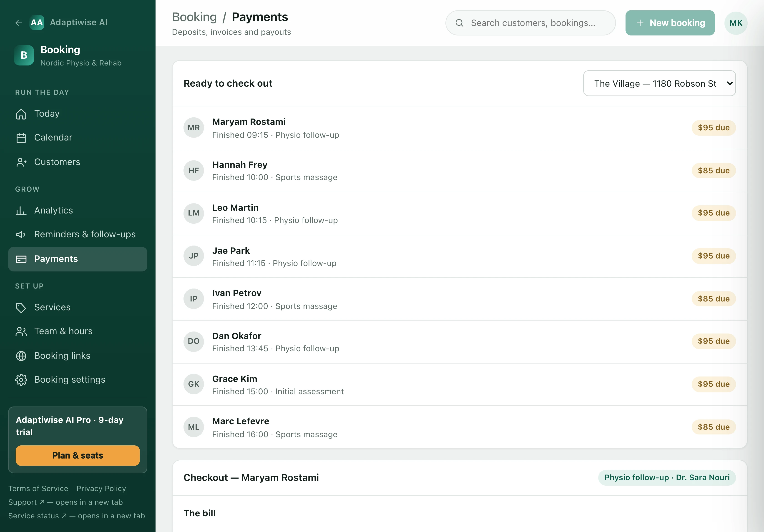Click the Team & hours people icon
The width and height of the screenshot is (764, 532).
(x=21, y=331)
